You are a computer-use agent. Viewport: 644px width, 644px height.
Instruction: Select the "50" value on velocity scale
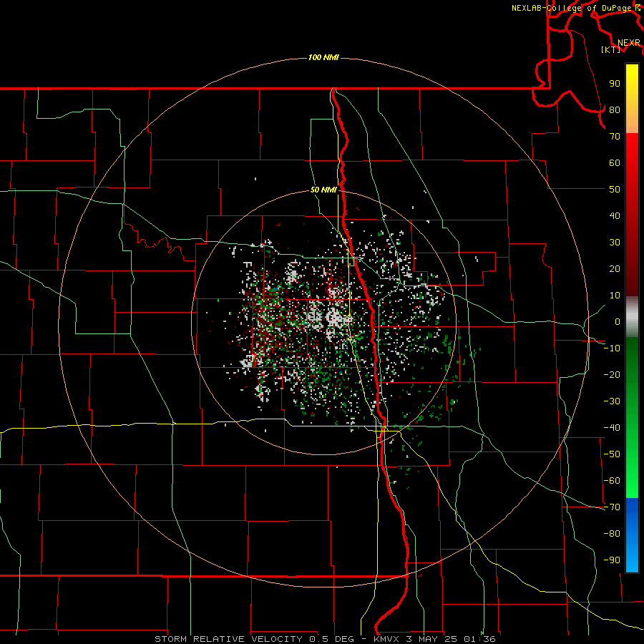pyautogui.click(x=615, y=190)
